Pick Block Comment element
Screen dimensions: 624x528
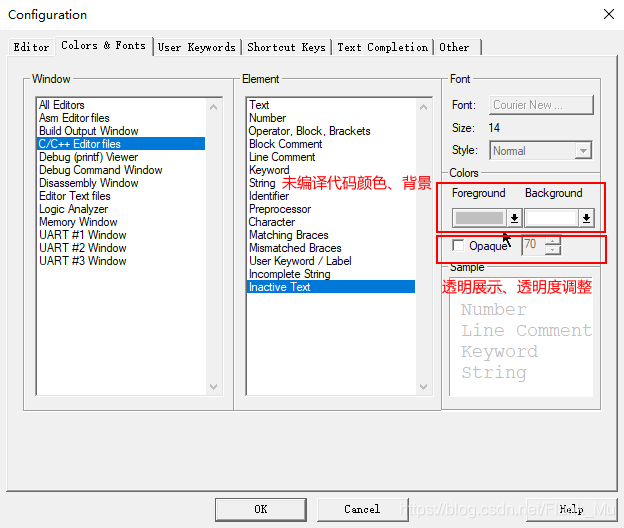pos(331,144)
